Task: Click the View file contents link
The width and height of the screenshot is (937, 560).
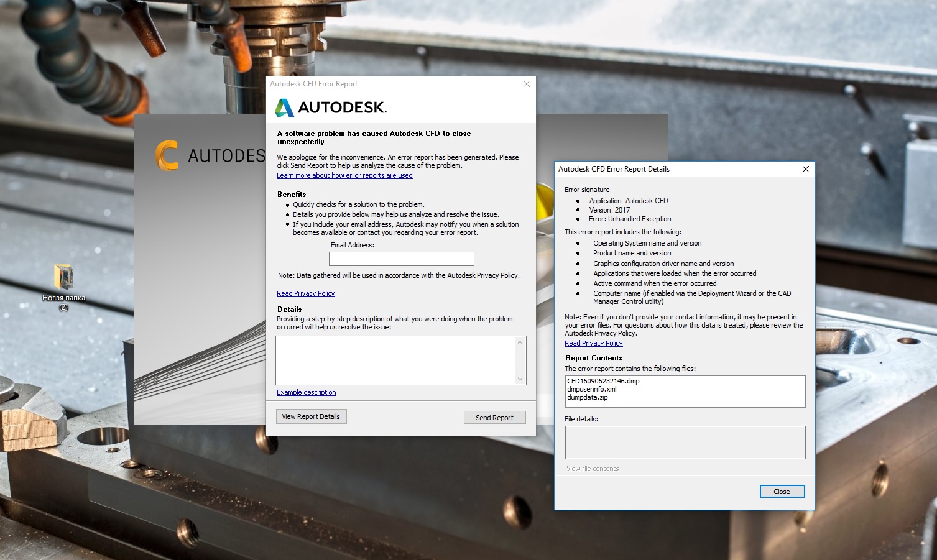Action: point(593,469)
